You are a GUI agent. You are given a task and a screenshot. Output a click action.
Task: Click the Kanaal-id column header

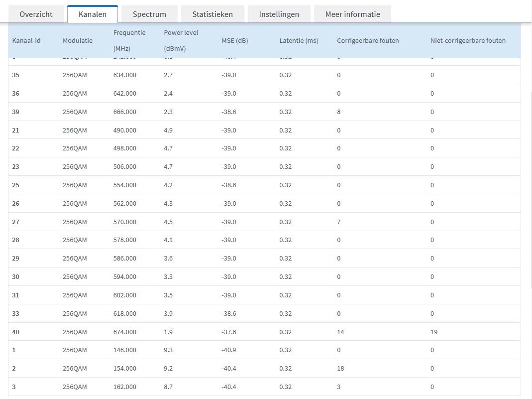tap(26, 40)
